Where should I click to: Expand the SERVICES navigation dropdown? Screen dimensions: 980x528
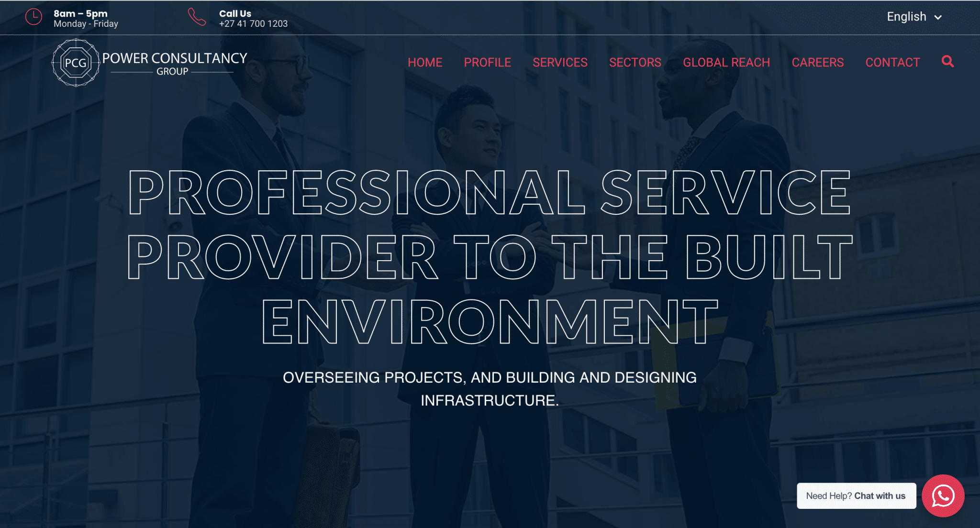coord(560,63)
